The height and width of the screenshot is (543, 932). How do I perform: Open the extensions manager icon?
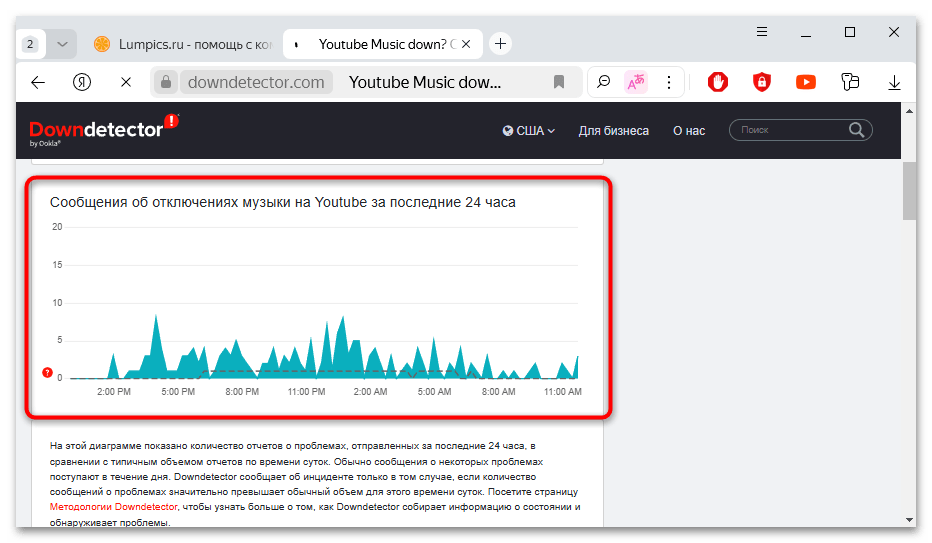850,82
